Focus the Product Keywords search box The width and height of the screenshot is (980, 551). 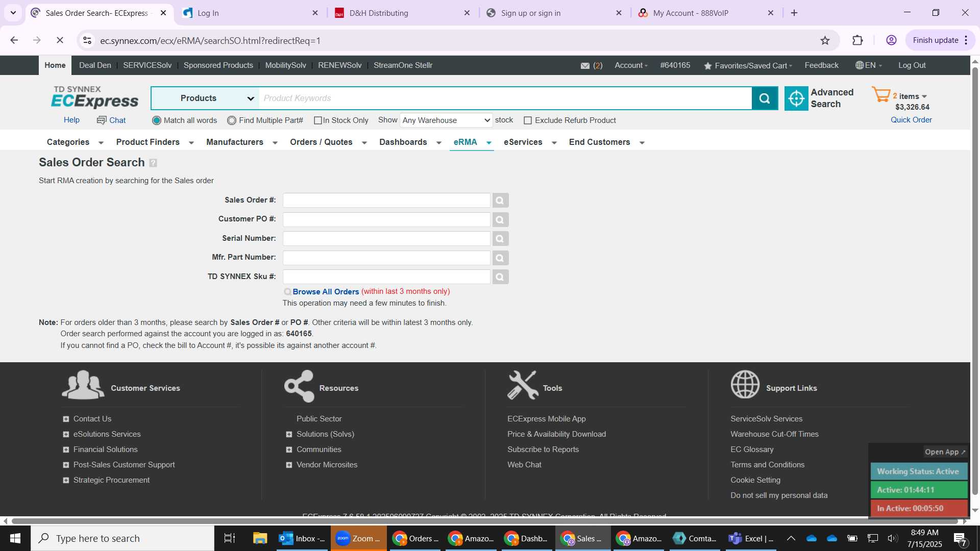505,98
